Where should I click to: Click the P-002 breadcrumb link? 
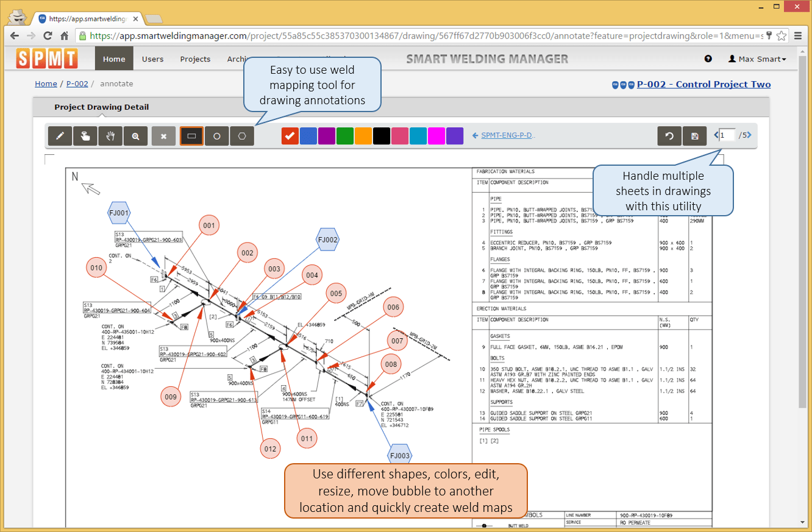point(77,83)
